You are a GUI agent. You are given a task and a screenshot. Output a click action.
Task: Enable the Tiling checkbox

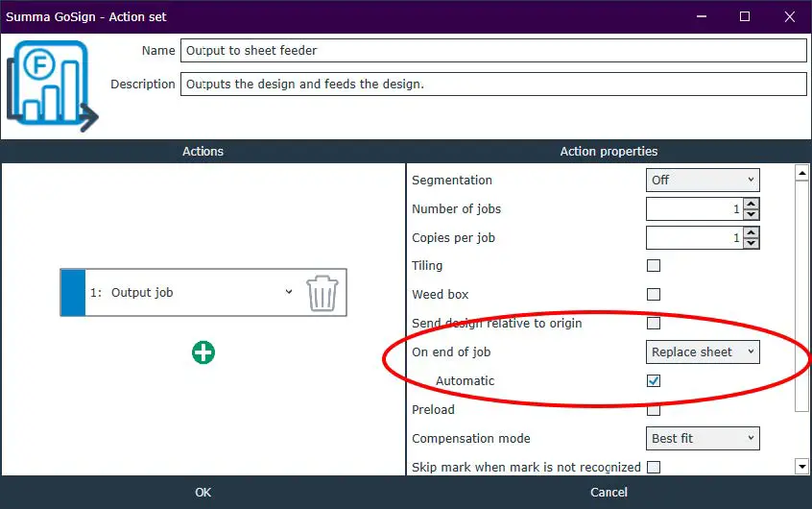click(x=654, y=266)
